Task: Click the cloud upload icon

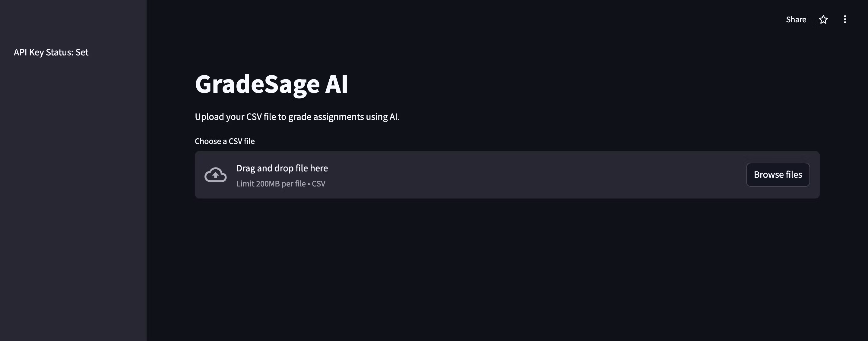Action: 216,175
